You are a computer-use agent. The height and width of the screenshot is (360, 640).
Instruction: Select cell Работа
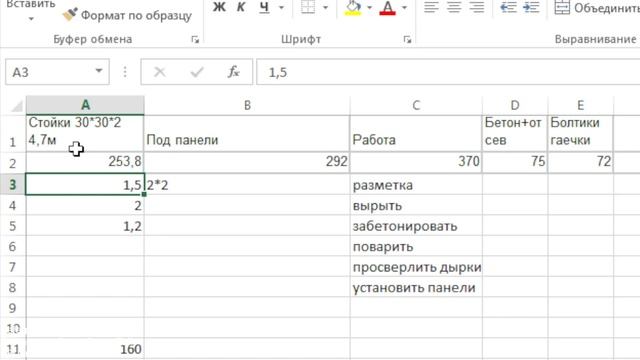[416, 134]
